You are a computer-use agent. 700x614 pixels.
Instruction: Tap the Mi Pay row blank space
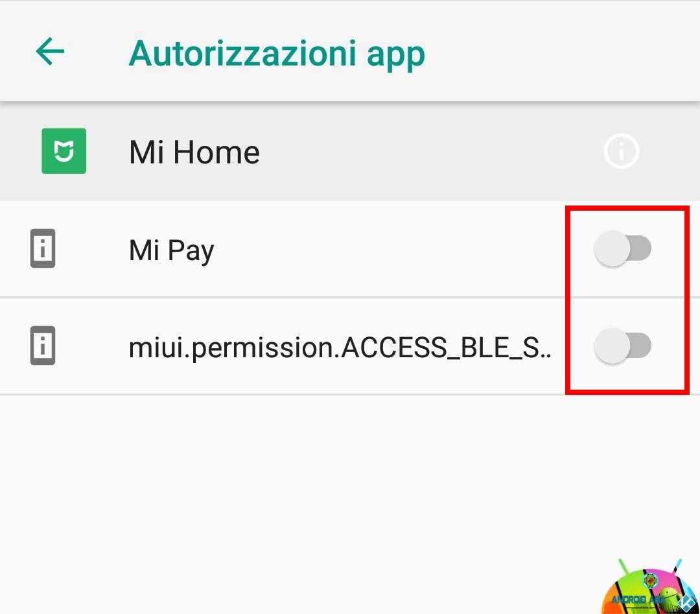pyautogui.click(x=379, y=249)
